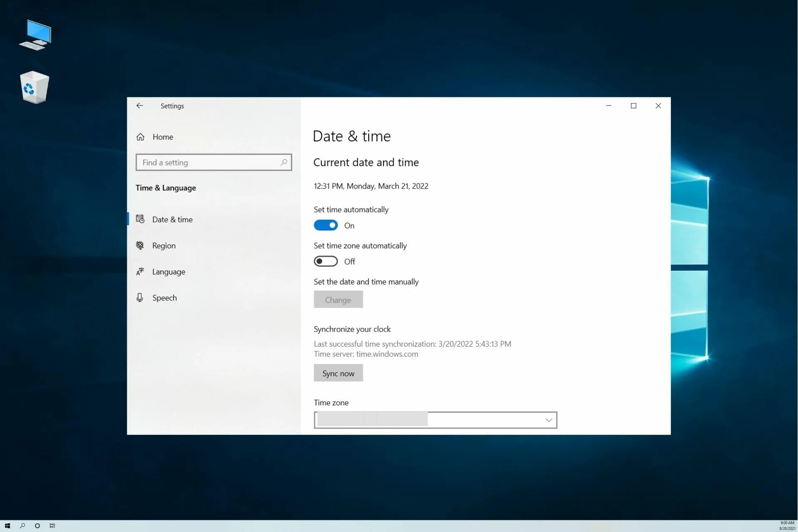Click the Change date and time button
The width and height of the screenshot is (798, 532).
click(x=338, y=300)
